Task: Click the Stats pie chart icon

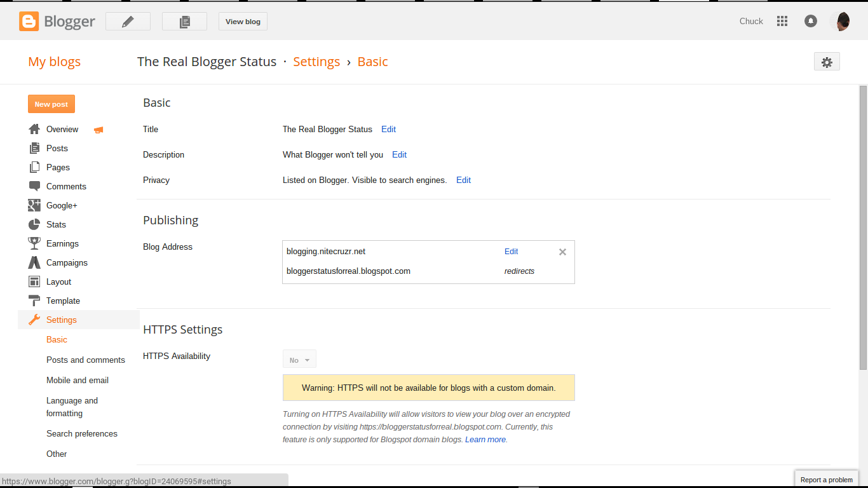Action: (34, 224)
